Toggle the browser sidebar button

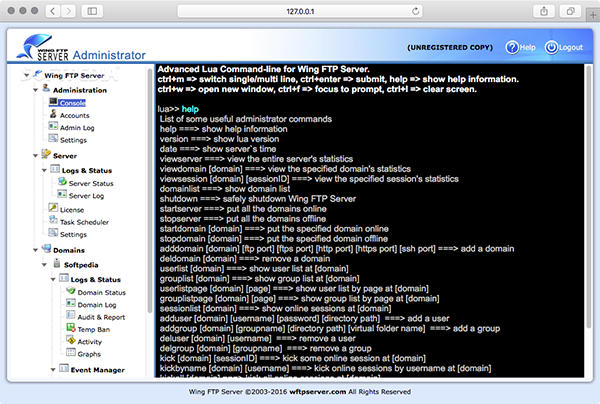click(92, 11)
